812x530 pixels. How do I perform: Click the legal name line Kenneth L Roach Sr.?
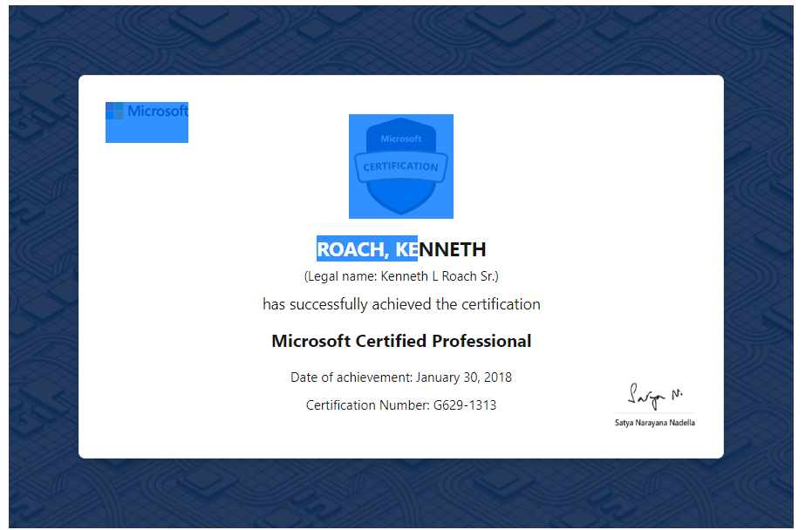pyautogui.click(x=401, y=276)
